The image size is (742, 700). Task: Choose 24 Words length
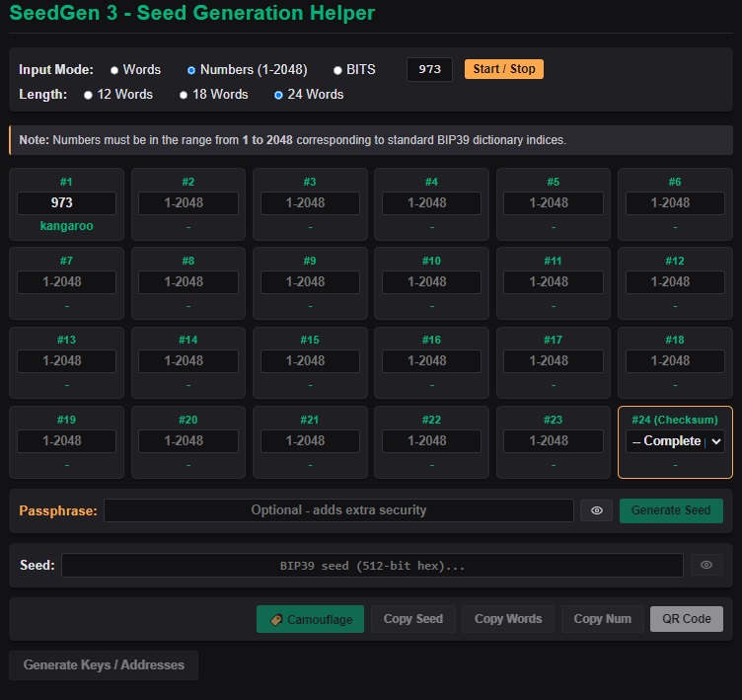click(x=278, y=95)
